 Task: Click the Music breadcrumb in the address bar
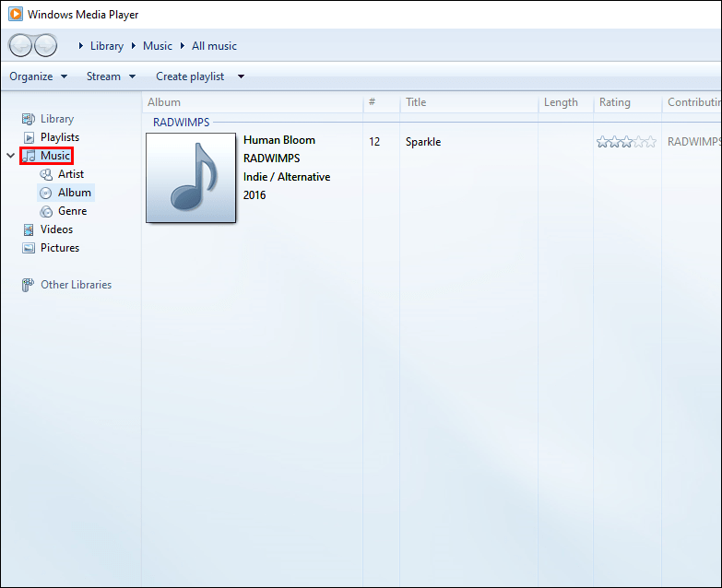158,46
